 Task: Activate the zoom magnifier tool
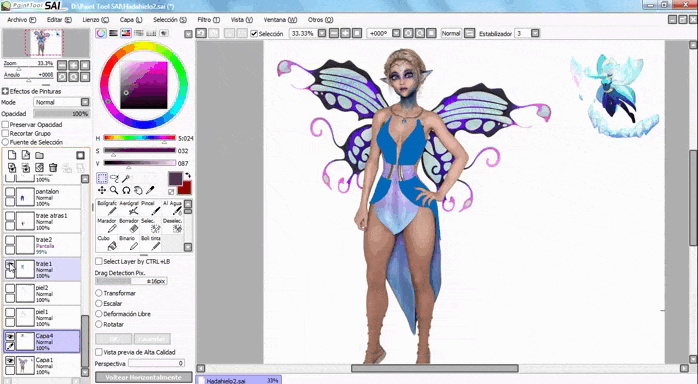pyautogui.click(x=114, y=190)
